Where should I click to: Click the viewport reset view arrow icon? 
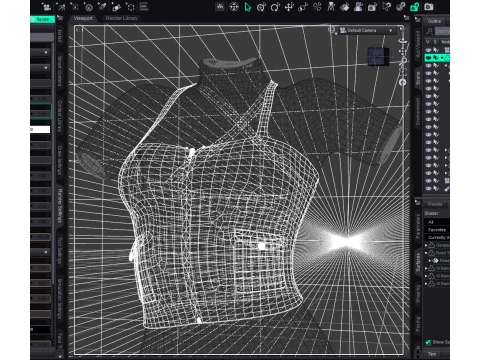click(403, 82)
